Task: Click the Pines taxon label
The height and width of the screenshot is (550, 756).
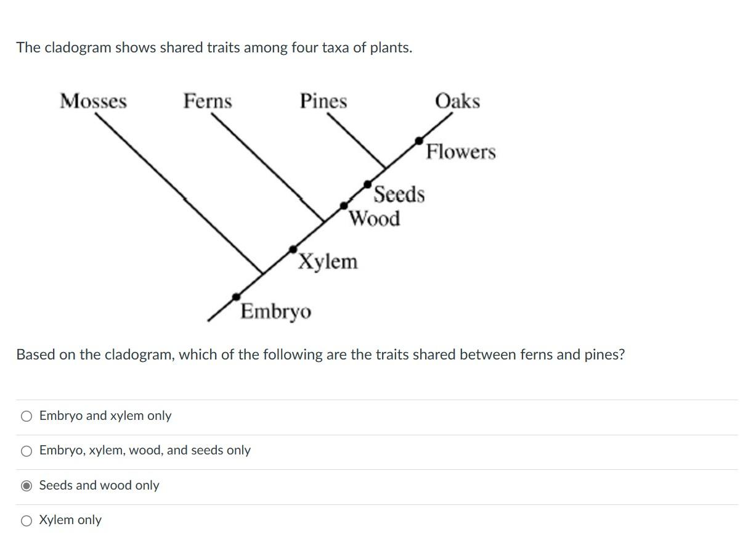Action: click(323, 101)
